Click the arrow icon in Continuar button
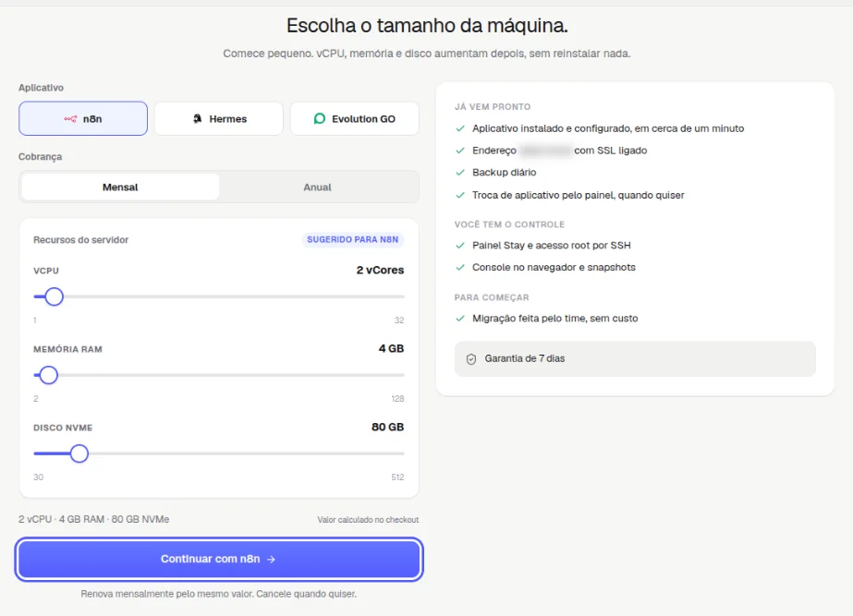853x616 pixels. (x=271, y=560)
